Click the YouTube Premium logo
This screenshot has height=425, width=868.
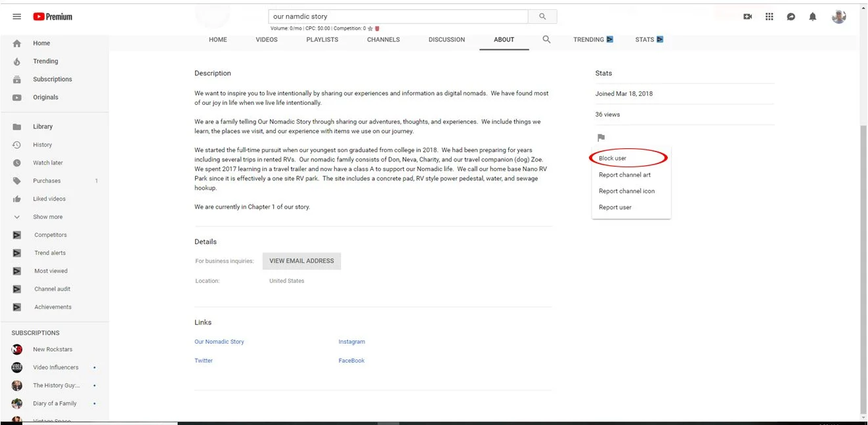(x=53, y=16)
